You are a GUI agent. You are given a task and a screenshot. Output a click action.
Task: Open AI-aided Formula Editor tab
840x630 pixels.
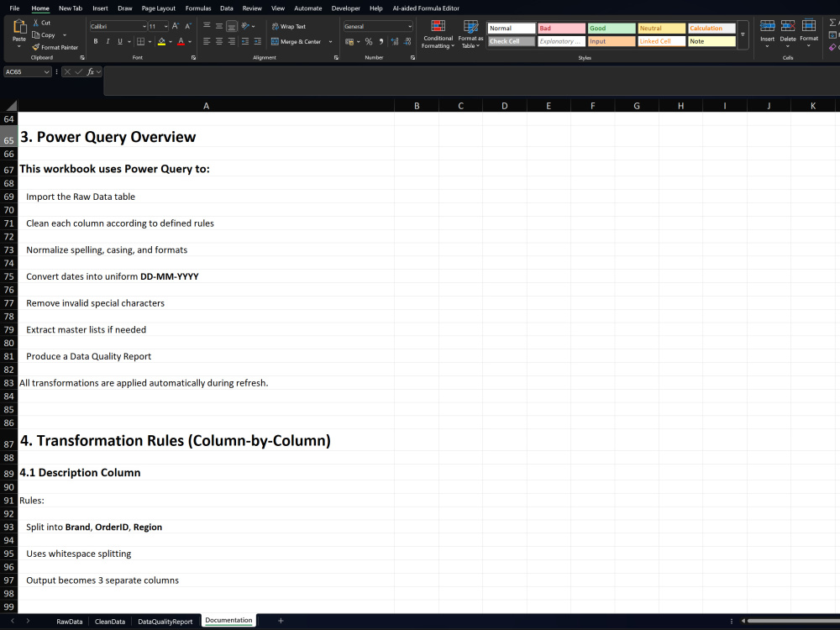(x=426, y=8)
